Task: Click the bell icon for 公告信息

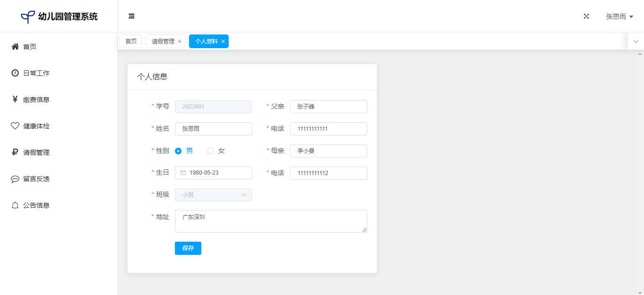Action: tap(15, 205)
